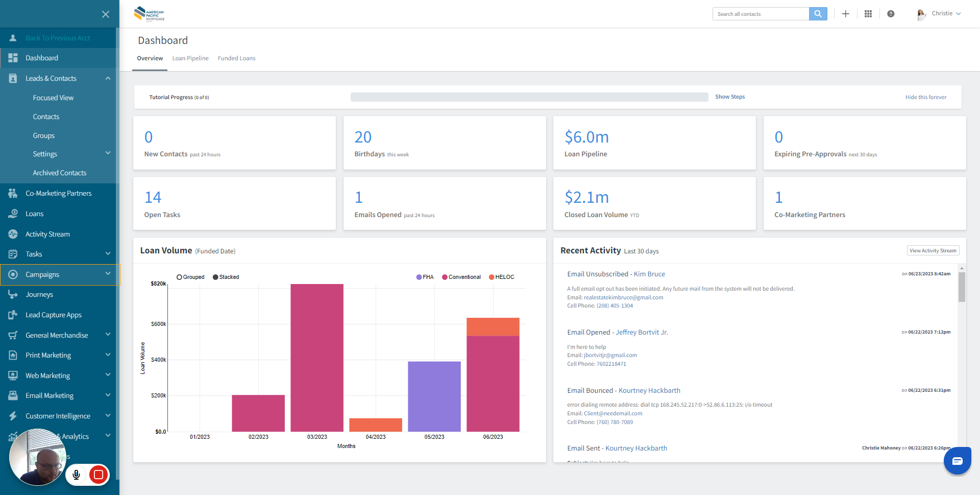Open the help question mark icon

pyautogui.click(x=891, y=14)
